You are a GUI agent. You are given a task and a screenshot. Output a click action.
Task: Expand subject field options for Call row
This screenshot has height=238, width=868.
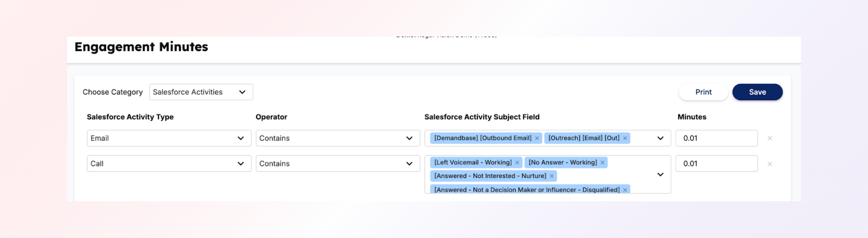click(x=660, y=174)
